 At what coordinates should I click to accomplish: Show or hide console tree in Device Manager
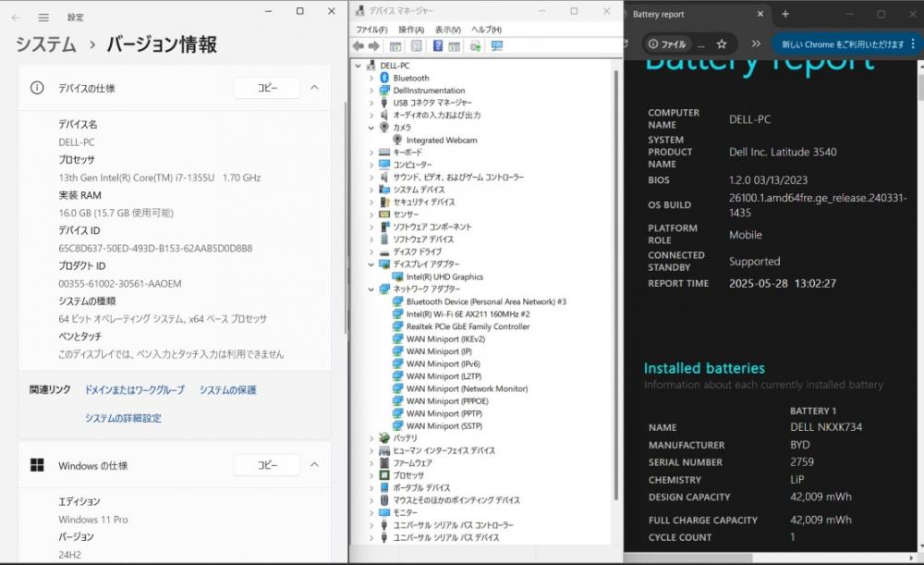pos(395,46)
